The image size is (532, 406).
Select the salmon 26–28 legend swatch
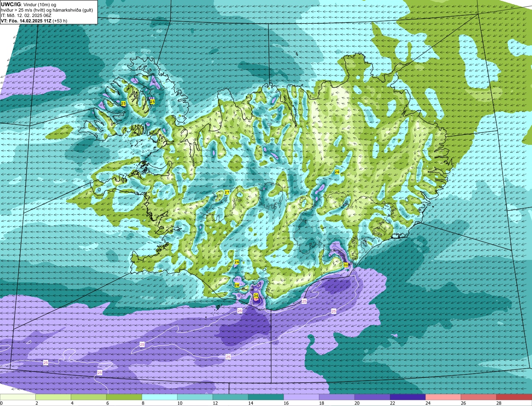pyautogui.click(x=479, y=397)
